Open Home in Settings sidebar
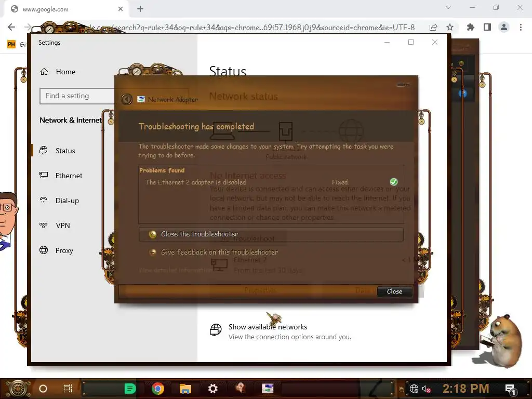The height and width of the screenshot is (399, 532). pos(66,72)
